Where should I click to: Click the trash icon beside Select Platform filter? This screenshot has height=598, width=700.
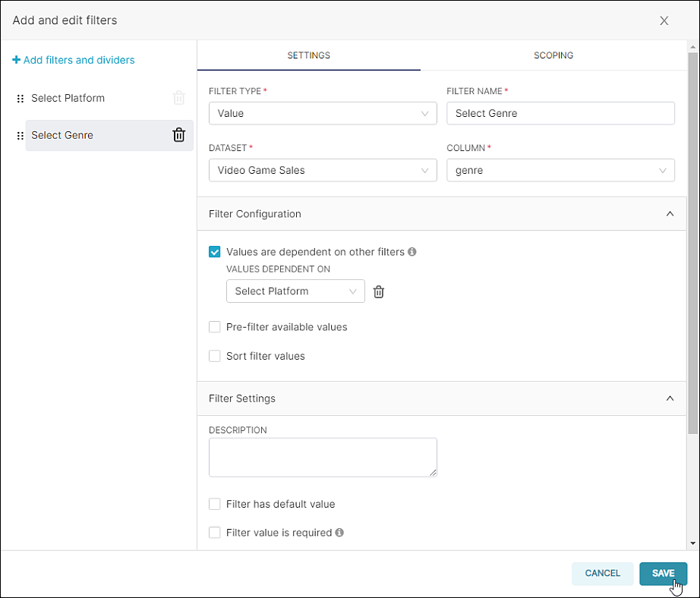(178, 98)
